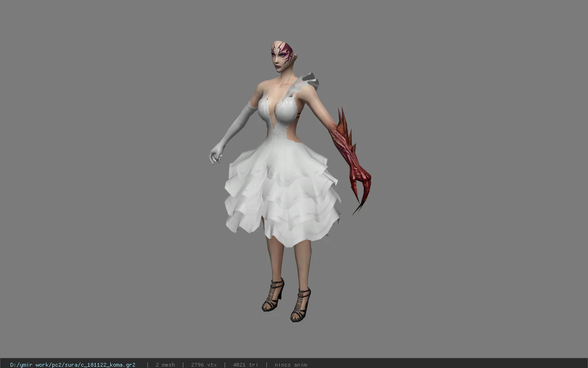The image size is (588, 368).
Task: Click the '2796 vtx' vertex count
Action: click(204, 365)
